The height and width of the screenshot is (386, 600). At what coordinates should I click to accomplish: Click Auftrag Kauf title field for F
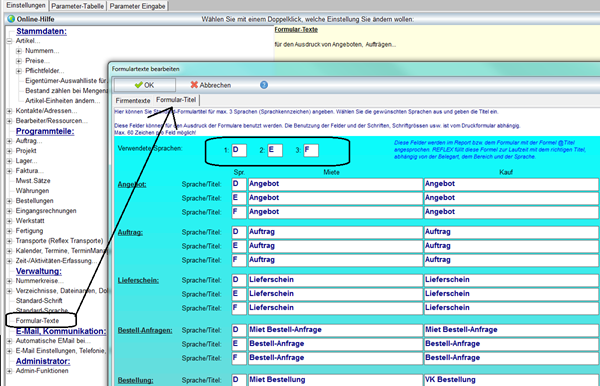pyautogui.click(x=511, y=260)
